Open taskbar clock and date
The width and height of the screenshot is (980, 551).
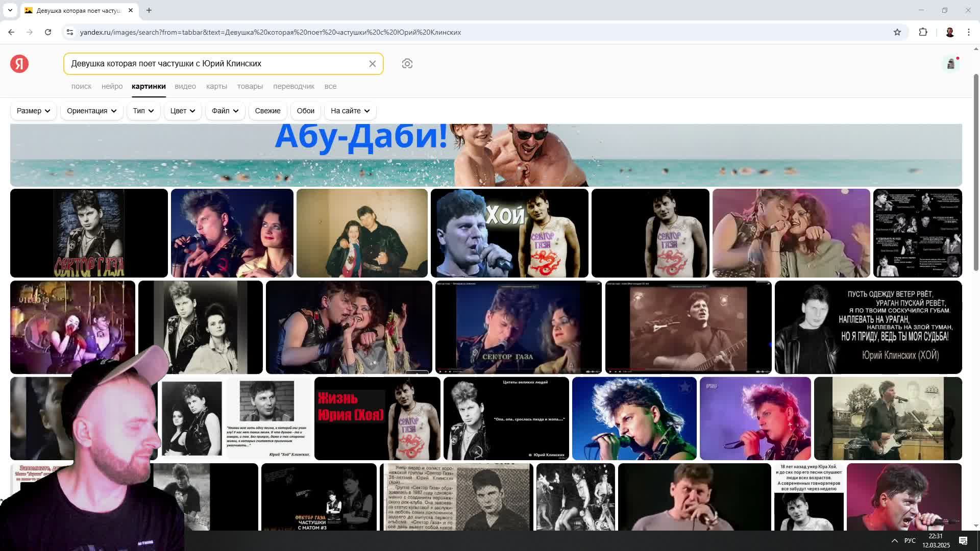(x=936, y=541)
